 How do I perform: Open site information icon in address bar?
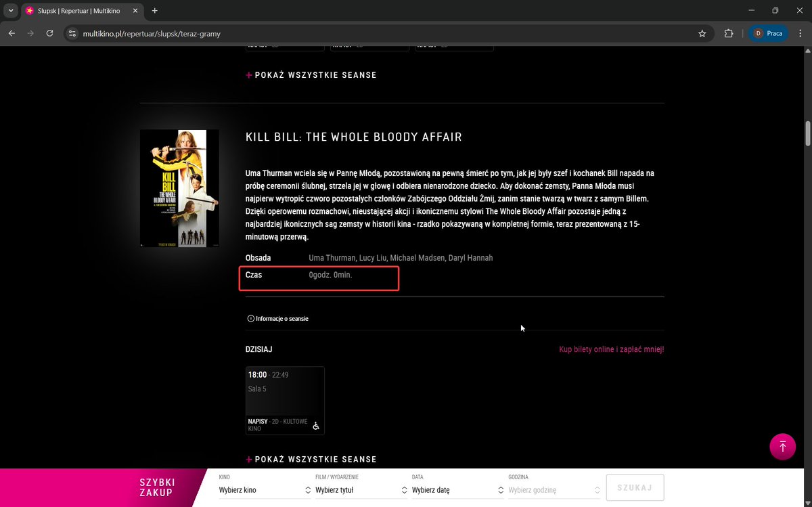click(x=73, y=33)
